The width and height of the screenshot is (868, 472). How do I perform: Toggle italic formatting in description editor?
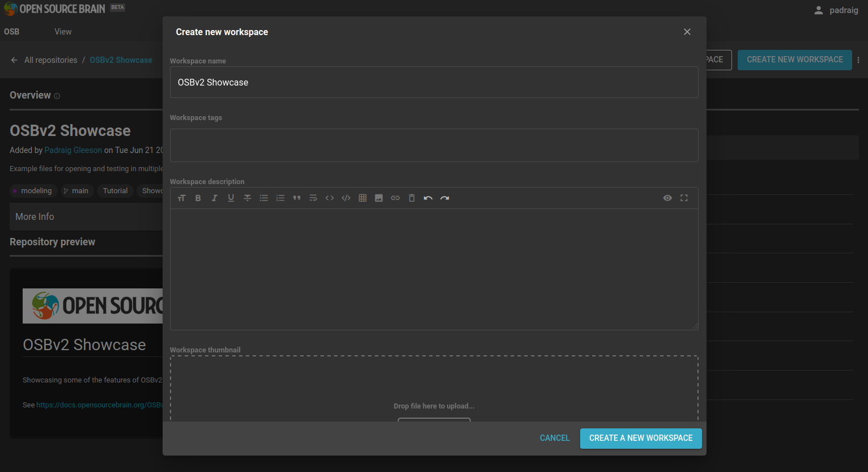[x=214, y=198]
